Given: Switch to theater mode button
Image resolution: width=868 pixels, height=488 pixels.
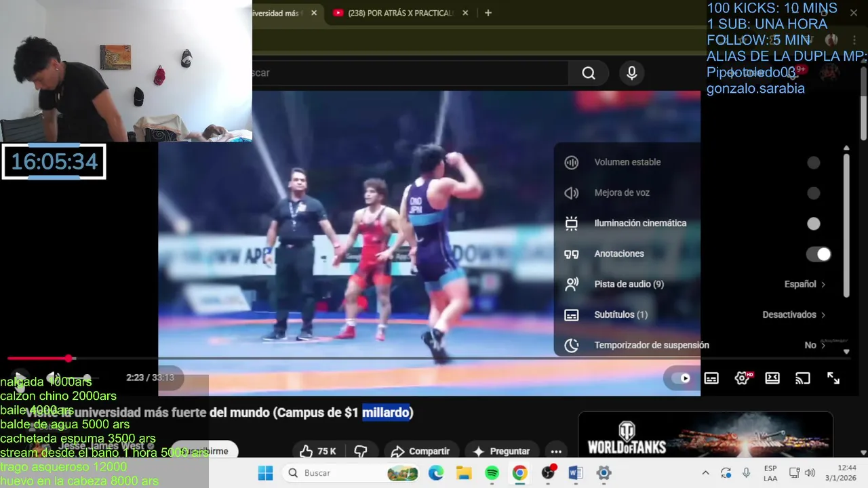Looking at the screenshot, I should click(772, 378).
